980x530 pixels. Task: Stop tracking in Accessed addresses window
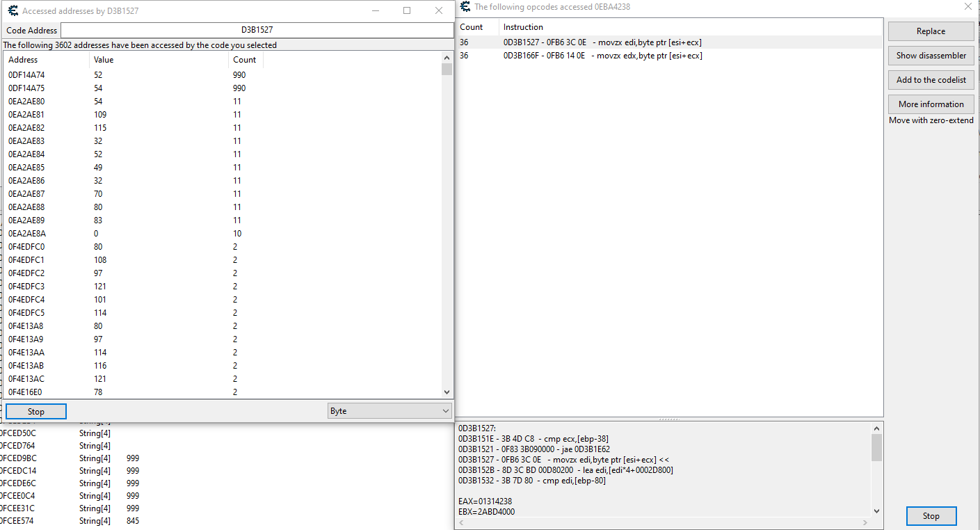(x=36, y=412)
